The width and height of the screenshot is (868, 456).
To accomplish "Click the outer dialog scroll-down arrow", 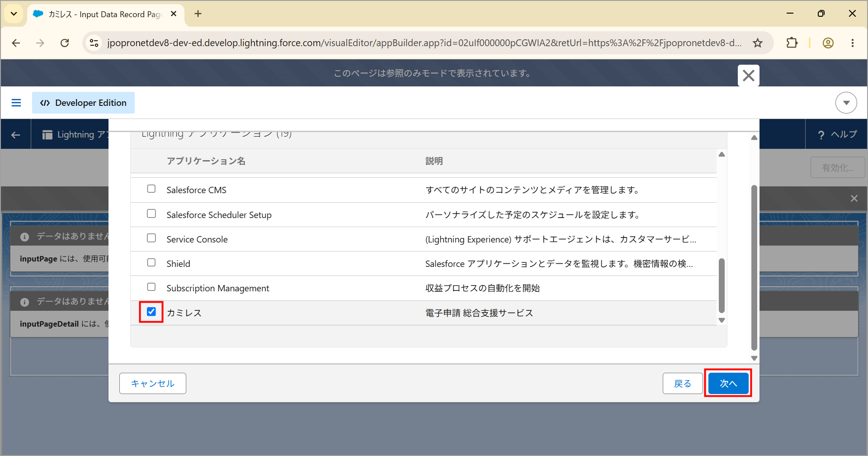I will click(754, 358).
